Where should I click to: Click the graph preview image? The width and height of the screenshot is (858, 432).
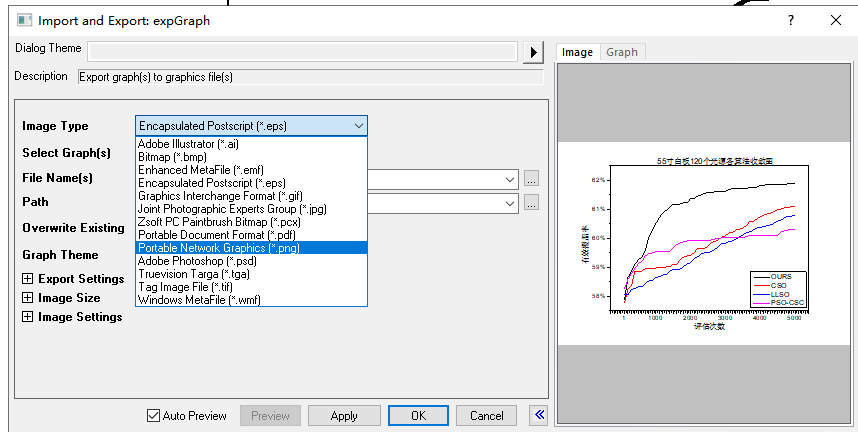point(705,243)
